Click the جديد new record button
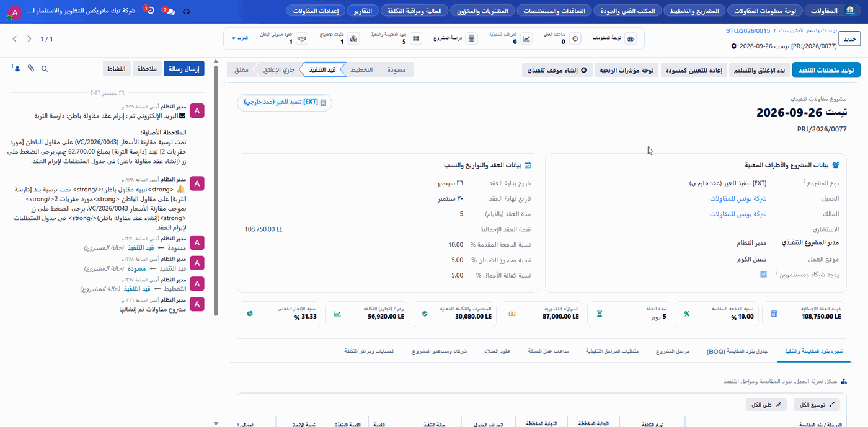 pos(849,39)
